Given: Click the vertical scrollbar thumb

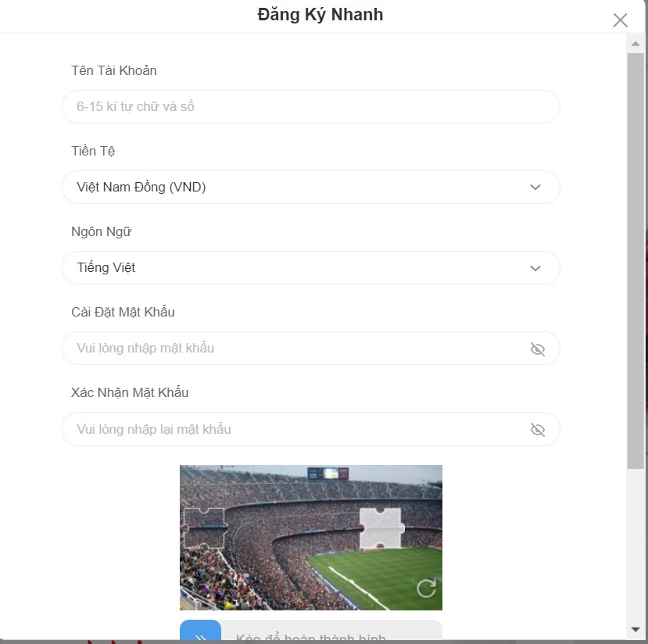Looking at the screenshot, I should 635,261.
